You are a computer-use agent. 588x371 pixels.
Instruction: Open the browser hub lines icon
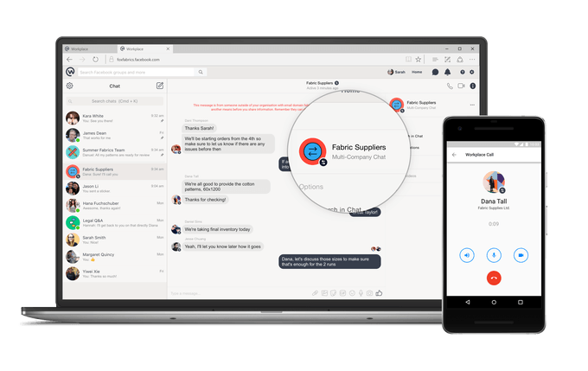[x=435, y=60]
